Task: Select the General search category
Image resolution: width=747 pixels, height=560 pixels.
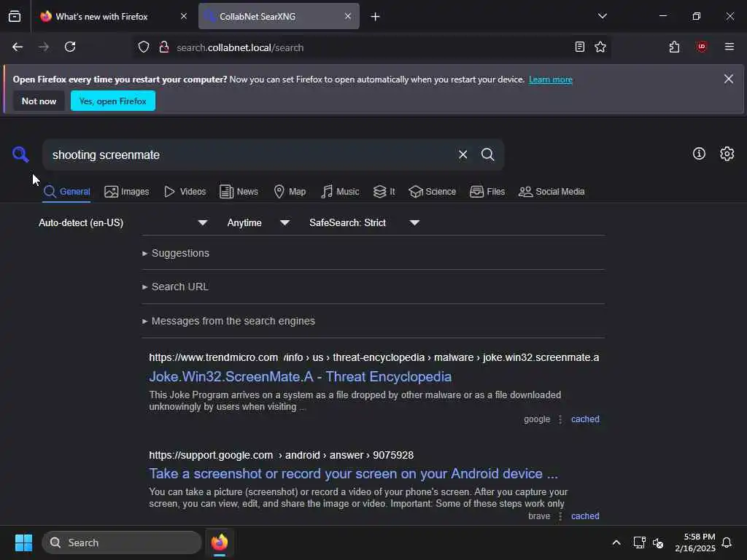Action: (x=66, y=192)
